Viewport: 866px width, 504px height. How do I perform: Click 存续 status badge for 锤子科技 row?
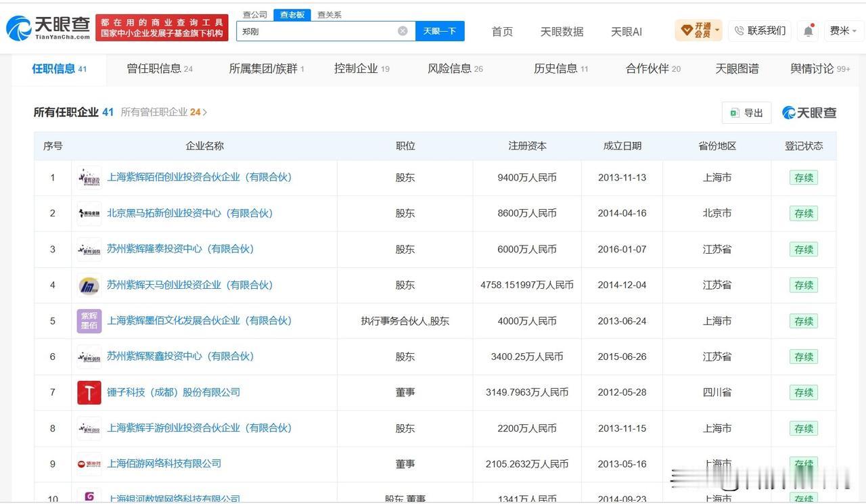tap(804, 392)
